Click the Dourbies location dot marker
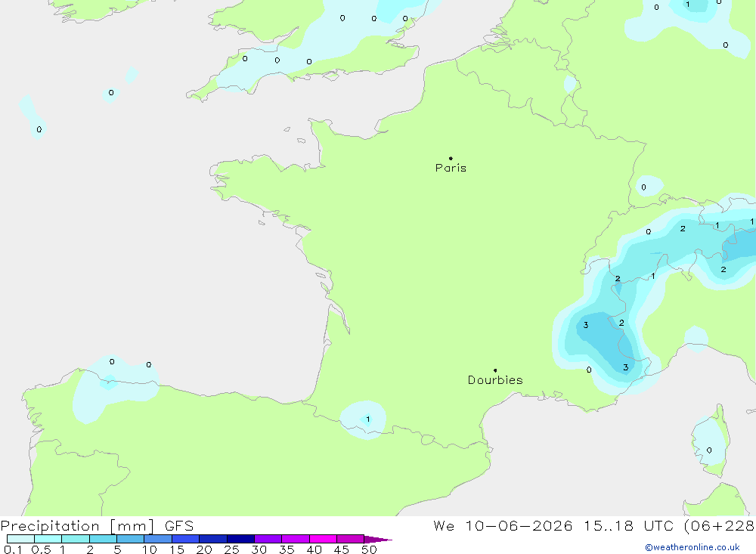The image size is (756, 554). pos(495,370)
